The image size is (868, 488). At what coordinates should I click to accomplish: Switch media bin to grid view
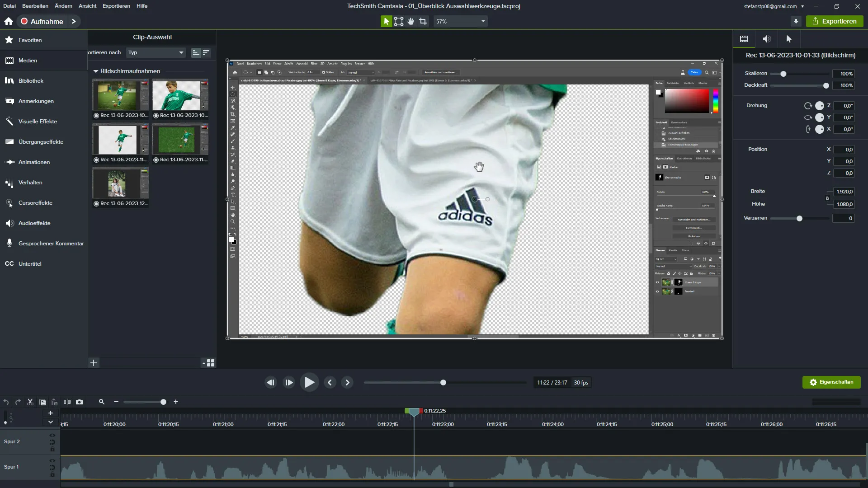tap(211, 363)
